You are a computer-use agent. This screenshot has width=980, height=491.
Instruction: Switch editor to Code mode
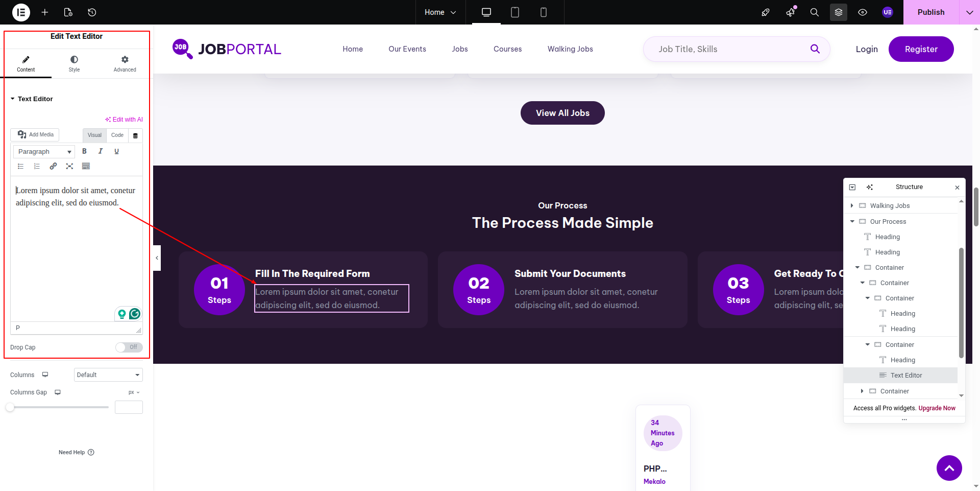(117, 135)
